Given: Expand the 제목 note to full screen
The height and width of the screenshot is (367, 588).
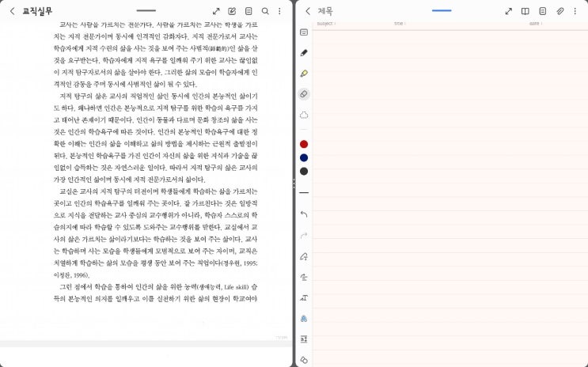Looking at the screenshot, I should (x=509, y=11).
